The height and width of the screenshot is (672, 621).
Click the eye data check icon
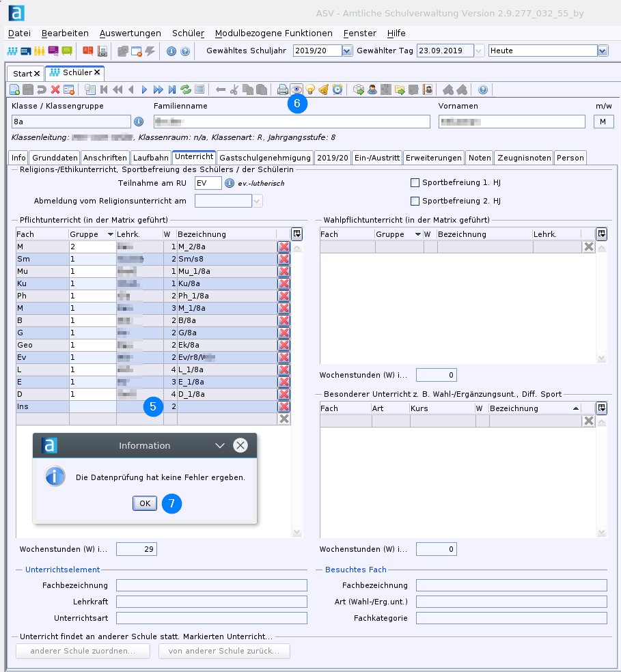[x=296, y=89]
